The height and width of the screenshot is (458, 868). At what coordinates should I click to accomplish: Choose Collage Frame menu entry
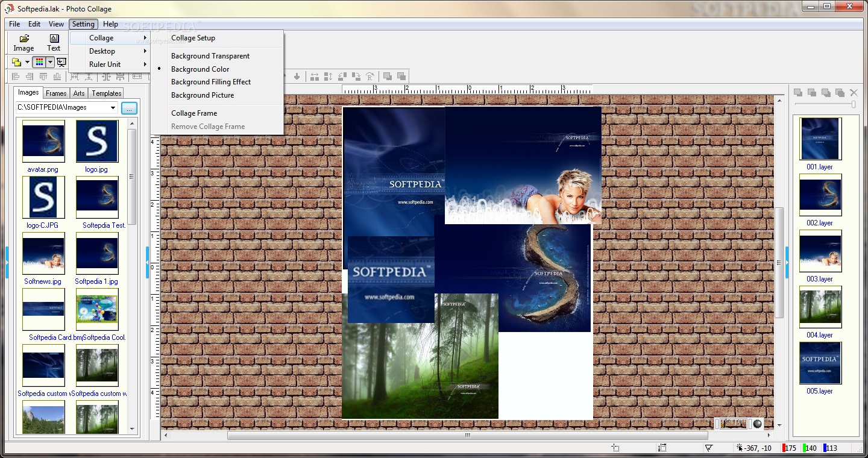[218, 113]
